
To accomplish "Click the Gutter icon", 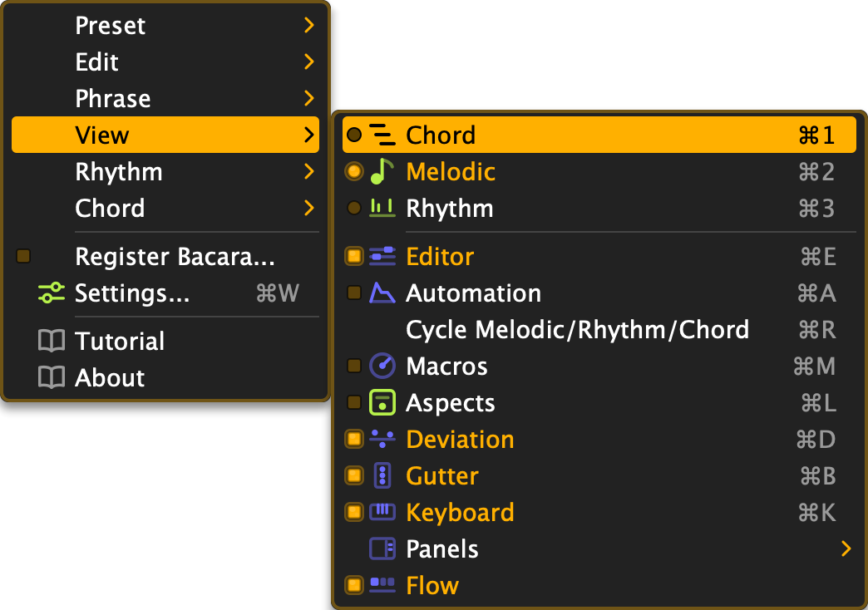I will 382,475.
